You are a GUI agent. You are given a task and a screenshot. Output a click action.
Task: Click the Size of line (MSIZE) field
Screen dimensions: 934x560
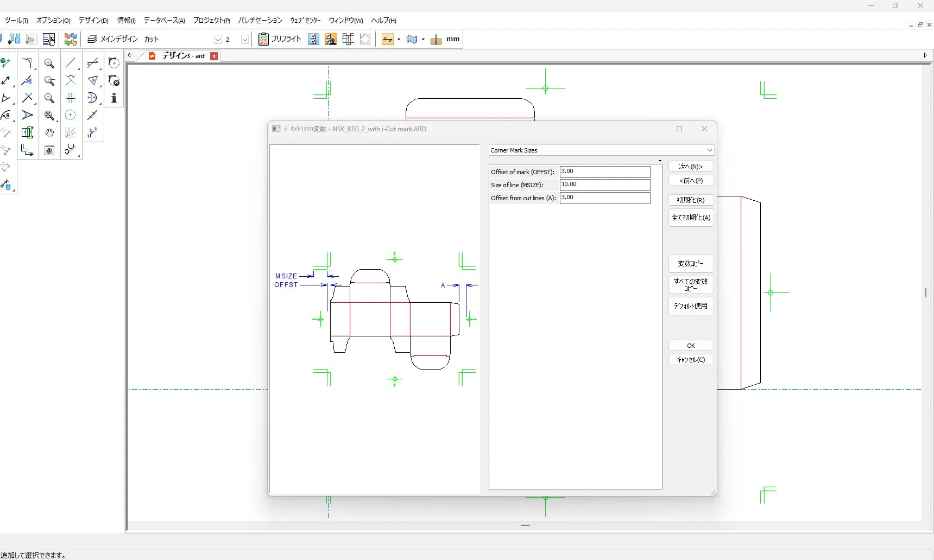click(x=605, y=185)
